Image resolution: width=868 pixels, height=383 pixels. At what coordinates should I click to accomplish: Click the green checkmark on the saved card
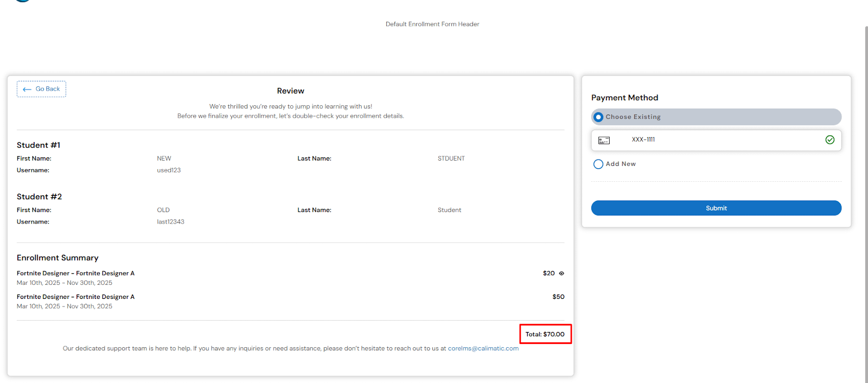(x=829, y=140)
